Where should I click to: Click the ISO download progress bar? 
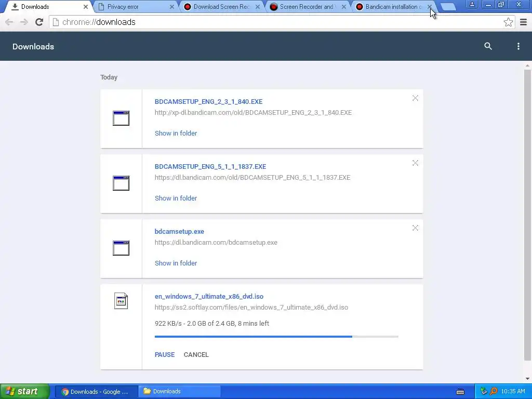pos(276,337)
